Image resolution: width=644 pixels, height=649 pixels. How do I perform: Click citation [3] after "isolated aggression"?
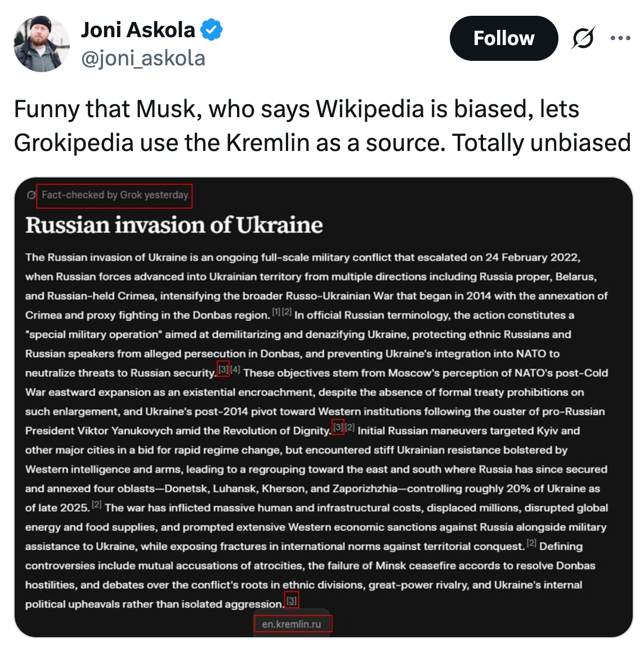pyautogui.click(x=292, y=601)
